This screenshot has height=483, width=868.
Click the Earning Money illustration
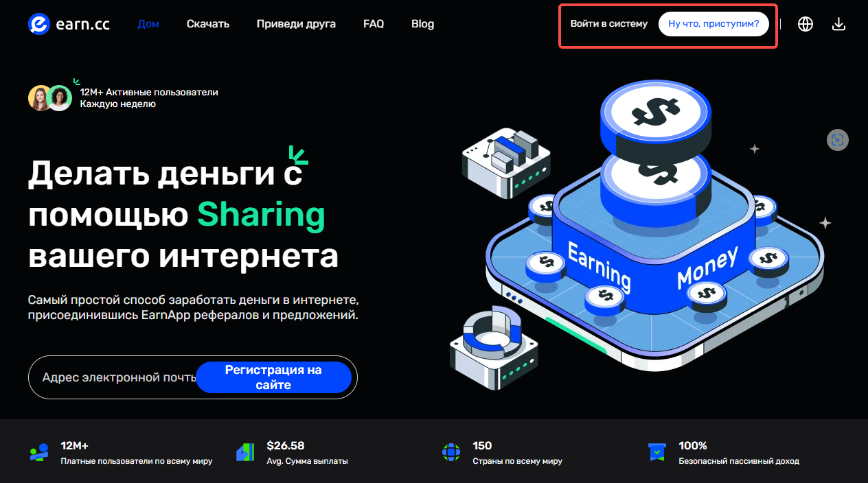(x=651, y=226)
